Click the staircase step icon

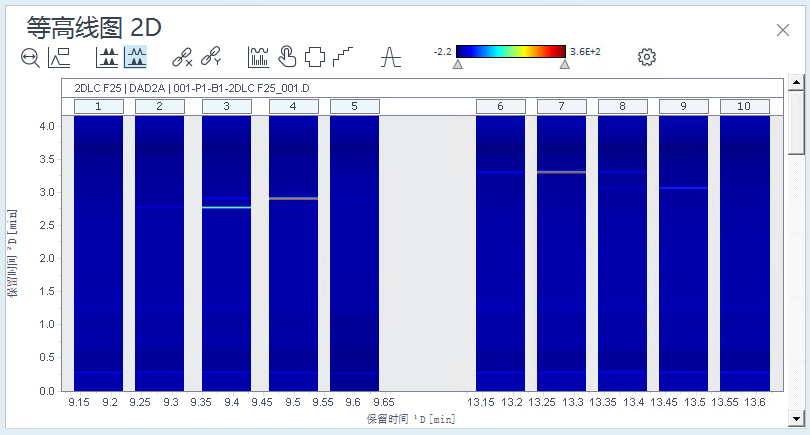coord(343,57)
